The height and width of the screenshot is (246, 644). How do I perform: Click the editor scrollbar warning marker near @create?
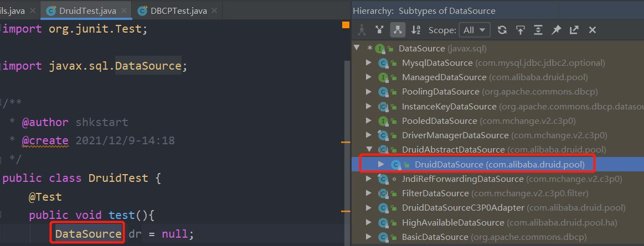(x=346, y=142)
